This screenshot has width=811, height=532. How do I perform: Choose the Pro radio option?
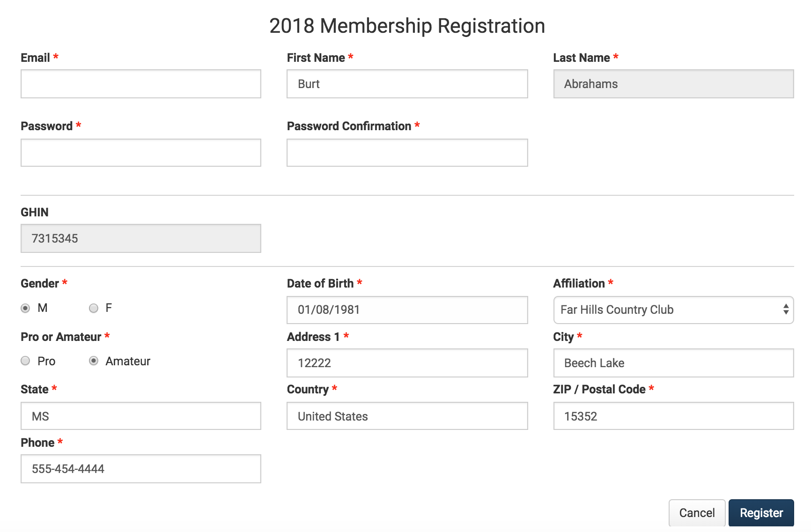point(25,361)
